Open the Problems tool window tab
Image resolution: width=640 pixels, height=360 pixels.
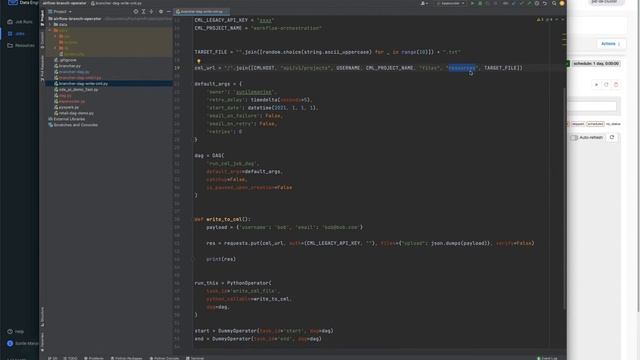pyautogui.click(x=94, y=358)
